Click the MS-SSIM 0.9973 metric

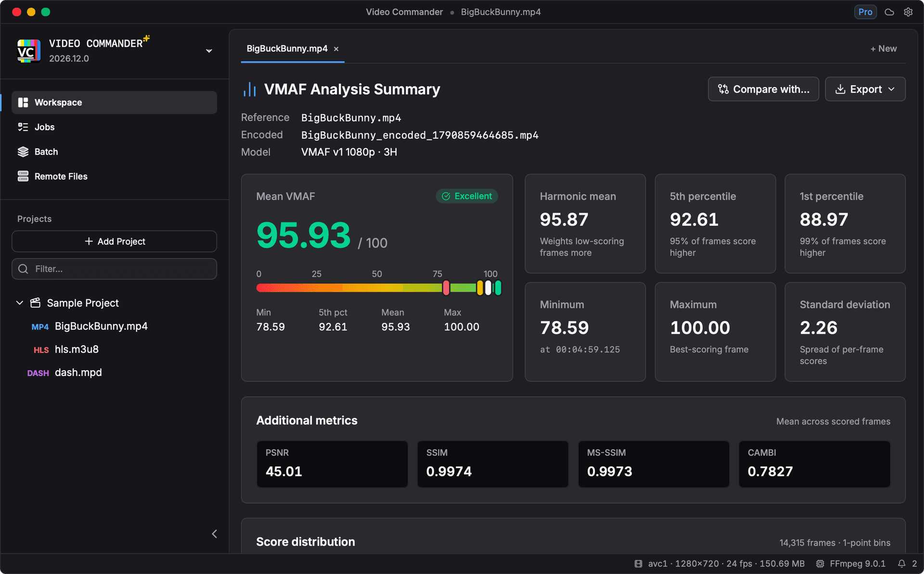click(x=654, y=464)
